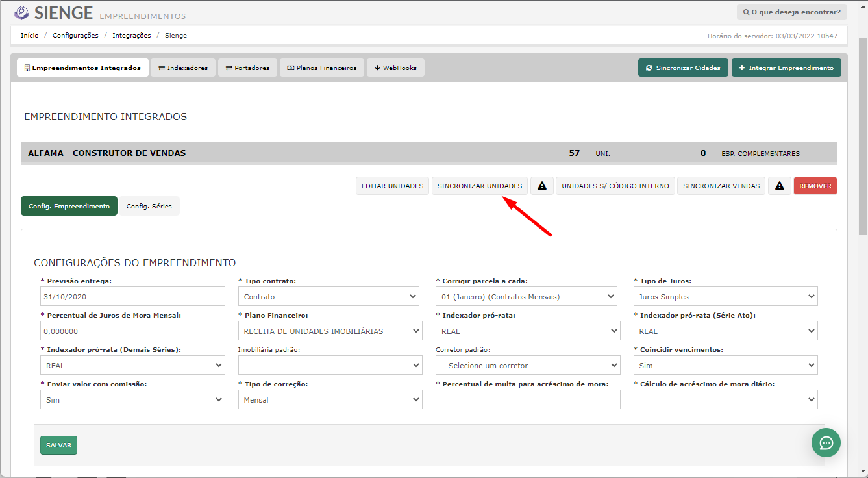Expand the Corretor padrão dropdown
This screenshot has height=478, width=868.
(528, 365)
